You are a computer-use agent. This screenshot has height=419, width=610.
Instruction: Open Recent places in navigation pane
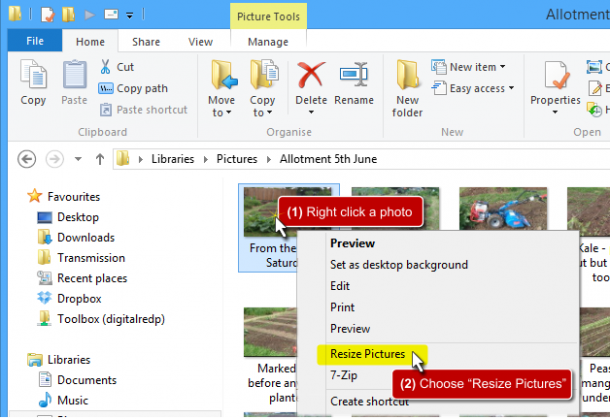[x=92, y=278]
